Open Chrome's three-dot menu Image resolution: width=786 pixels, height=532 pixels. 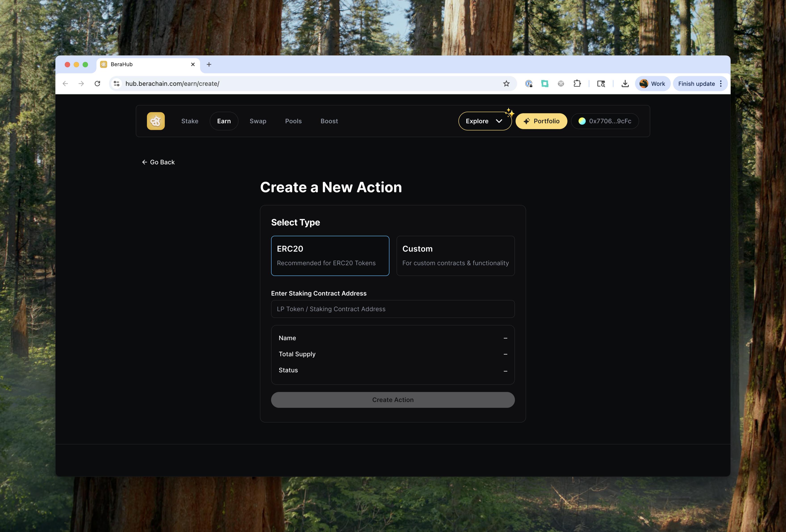click(x=721, y=83)
